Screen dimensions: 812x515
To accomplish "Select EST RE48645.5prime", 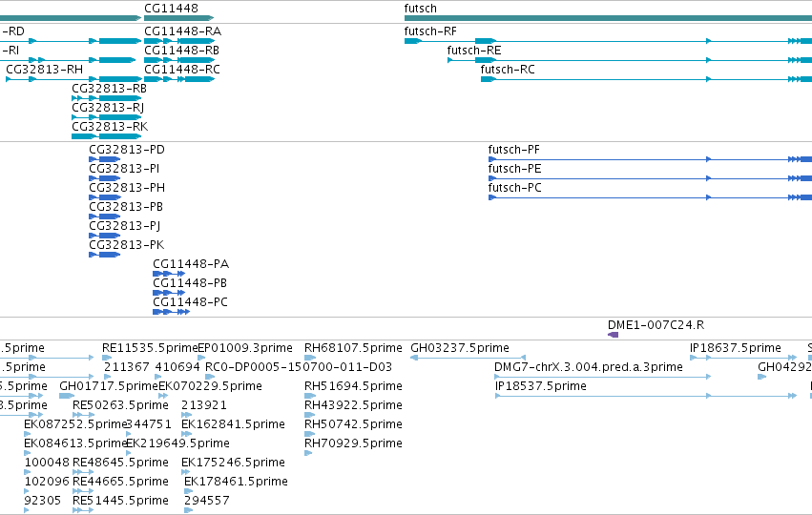I will tap(120, 463).
